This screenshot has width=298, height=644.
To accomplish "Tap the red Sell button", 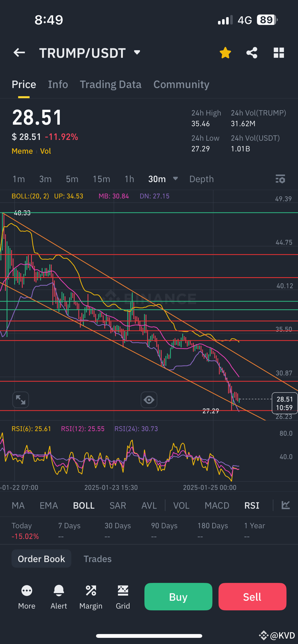I will pyautogui.click(x=252, y=597).
